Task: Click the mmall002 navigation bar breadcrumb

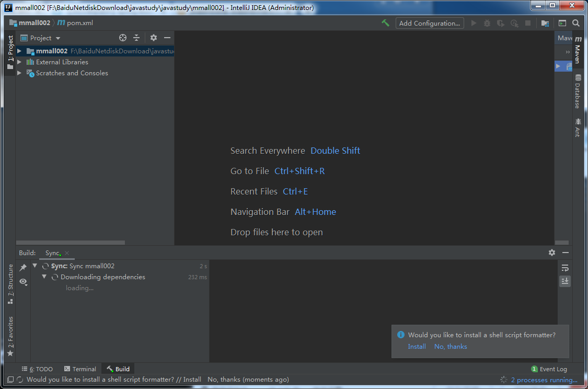Action: [x=30, y=23]
